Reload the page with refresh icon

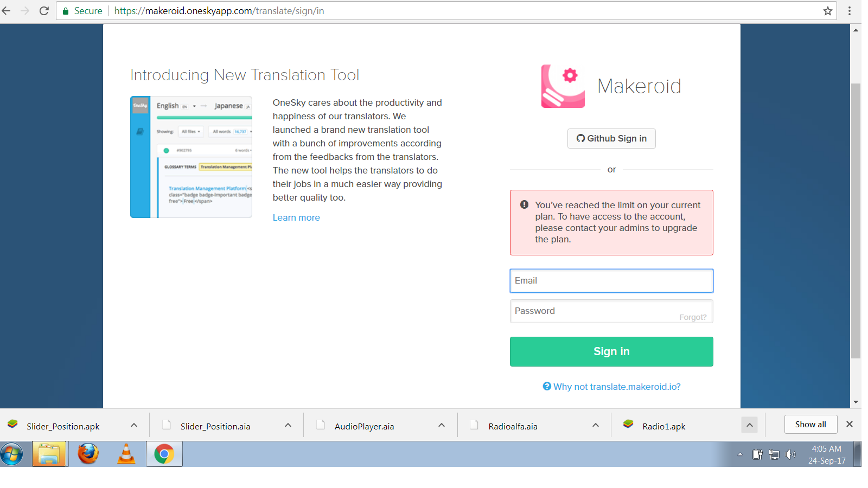point(44,11)
